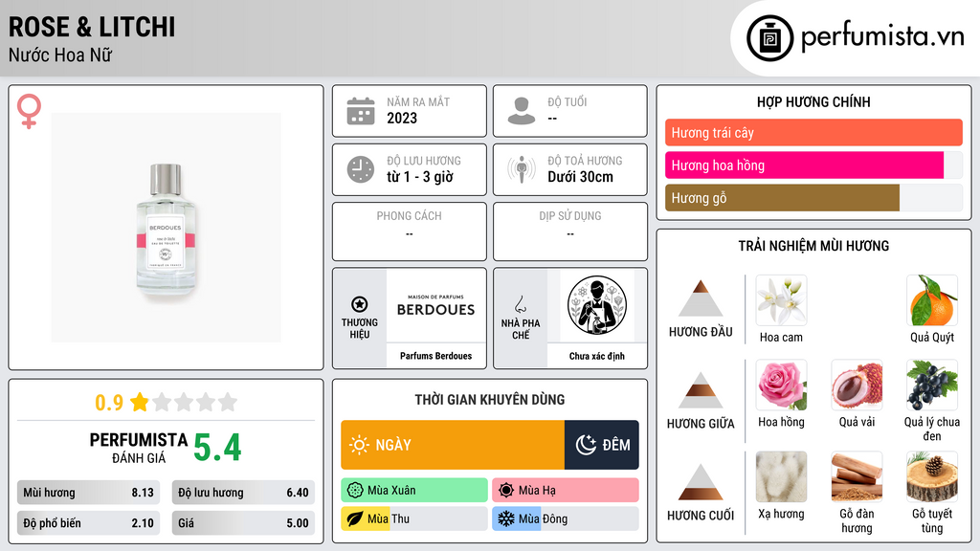Click the snowflake icon for Mùa Đông
Screen dimensions: 980x551
(506, 519)
